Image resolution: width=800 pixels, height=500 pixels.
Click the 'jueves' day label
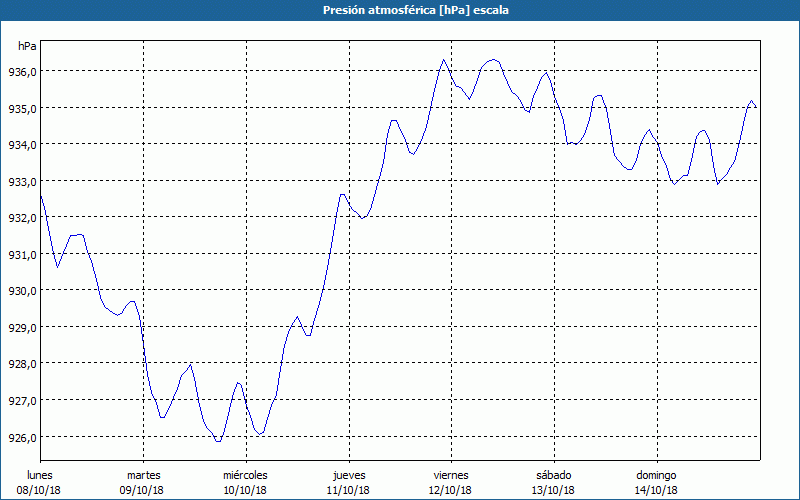349,475
